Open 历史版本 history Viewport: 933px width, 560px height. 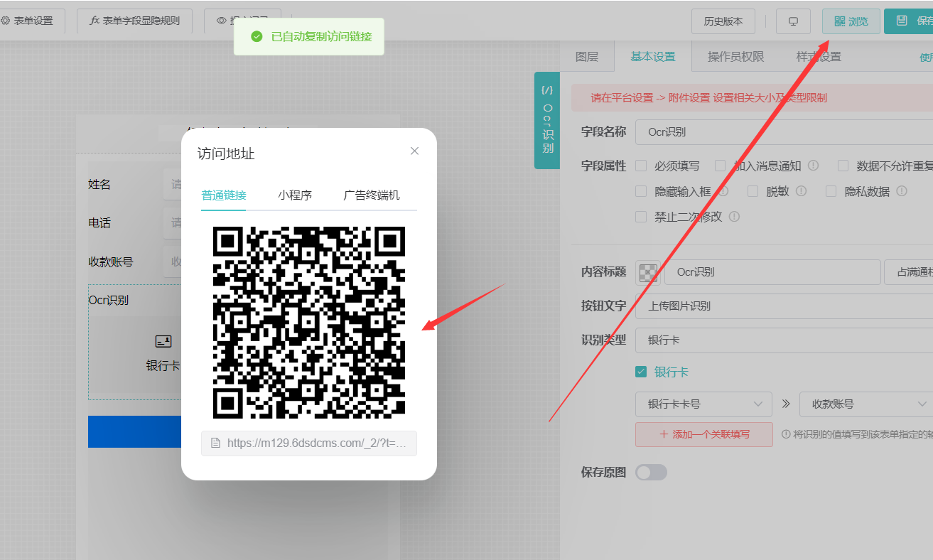point(723,21)
